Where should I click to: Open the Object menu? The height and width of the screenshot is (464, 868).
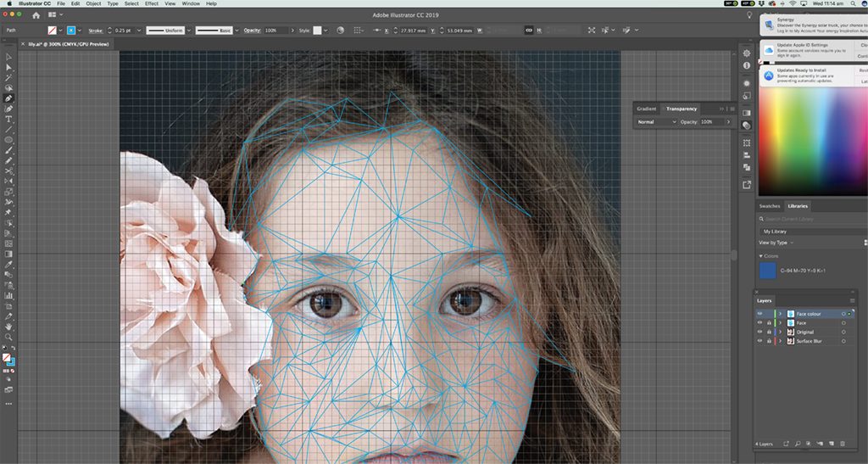click(93, 3)
